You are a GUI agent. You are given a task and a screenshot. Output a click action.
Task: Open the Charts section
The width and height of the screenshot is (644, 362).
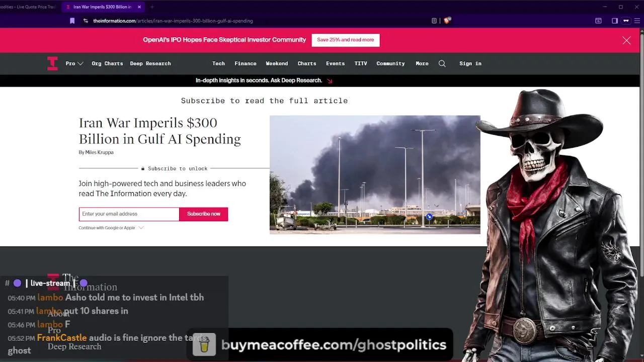tap(307, 63)
